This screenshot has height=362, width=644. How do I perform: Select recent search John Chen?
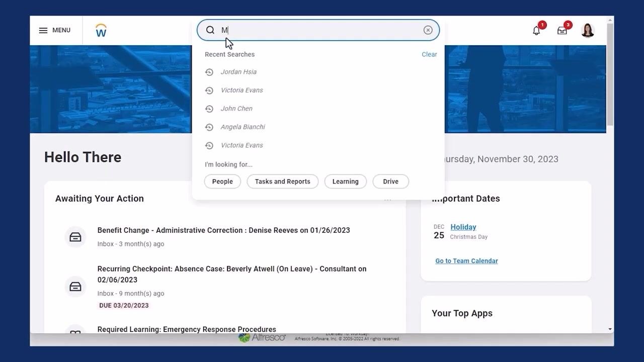236,109
